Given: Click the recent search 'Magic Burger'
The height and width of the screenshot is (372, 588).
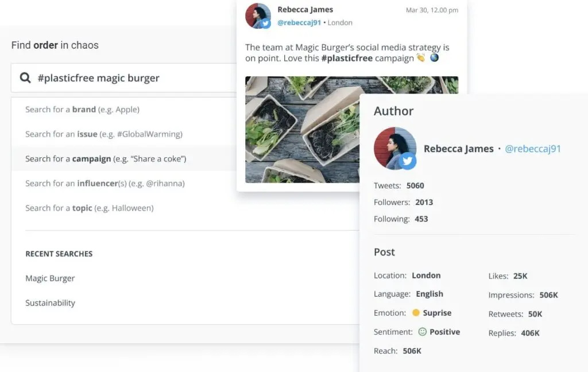Looking at the screenshot, I should point(49,278).
